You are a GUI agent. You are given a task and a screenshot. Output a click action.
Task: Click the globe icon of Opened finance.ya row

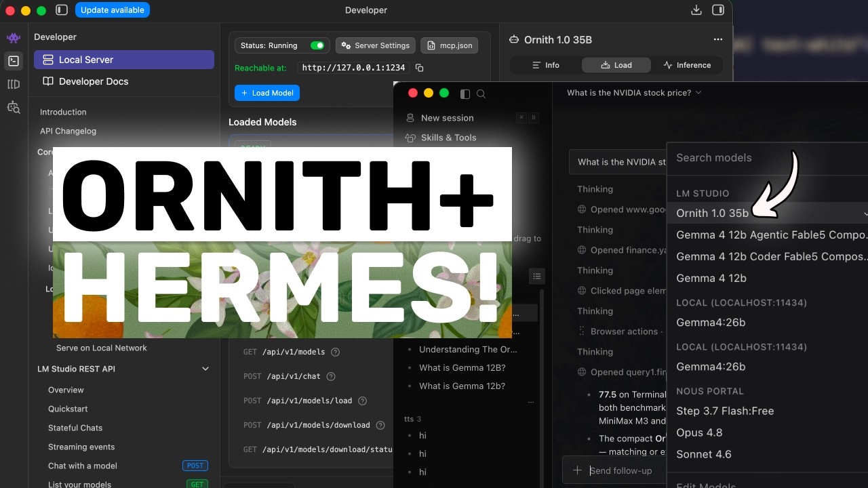pyautogui.click(x=582, y=250)
